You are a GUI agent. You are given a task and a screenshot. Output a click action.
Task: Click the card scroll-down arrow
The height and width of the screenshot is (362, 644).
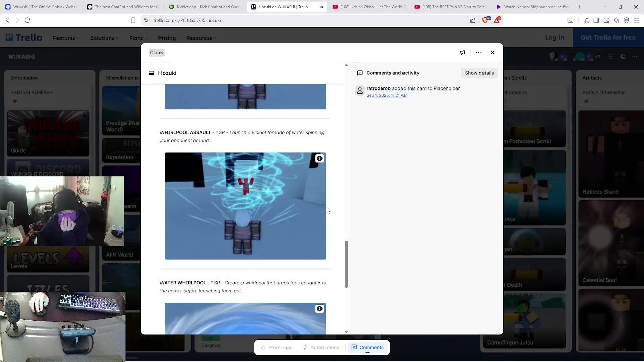[x=346, y=332]
